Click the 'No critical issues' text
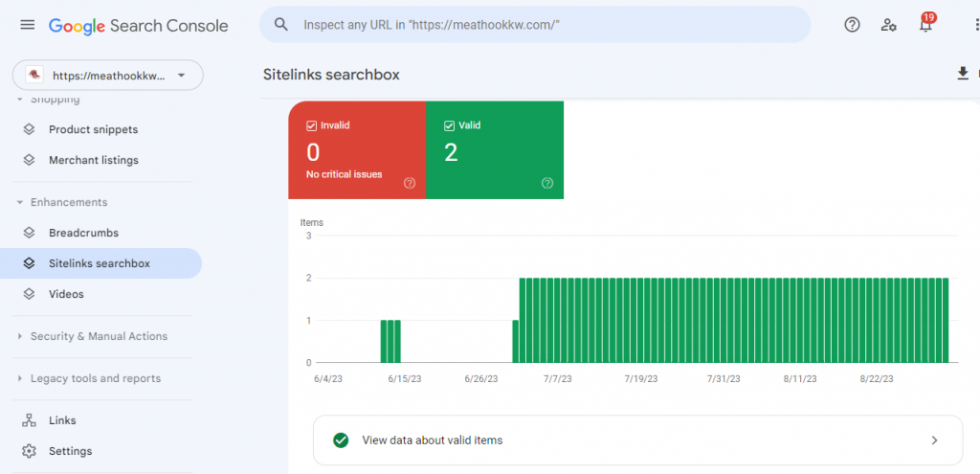 pos(345,174)
